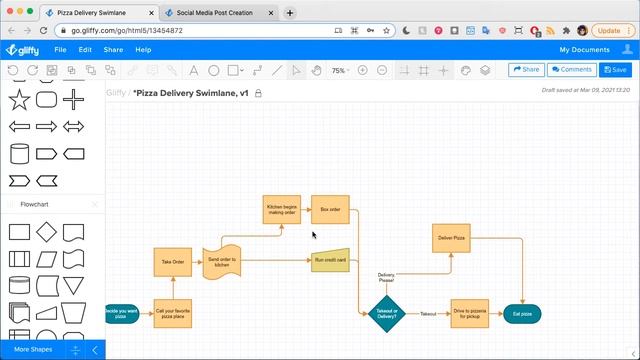This screenshot has height=360, width=640.
Task: Select the double-headed arrow shape
Action: (x=73, y=127)
